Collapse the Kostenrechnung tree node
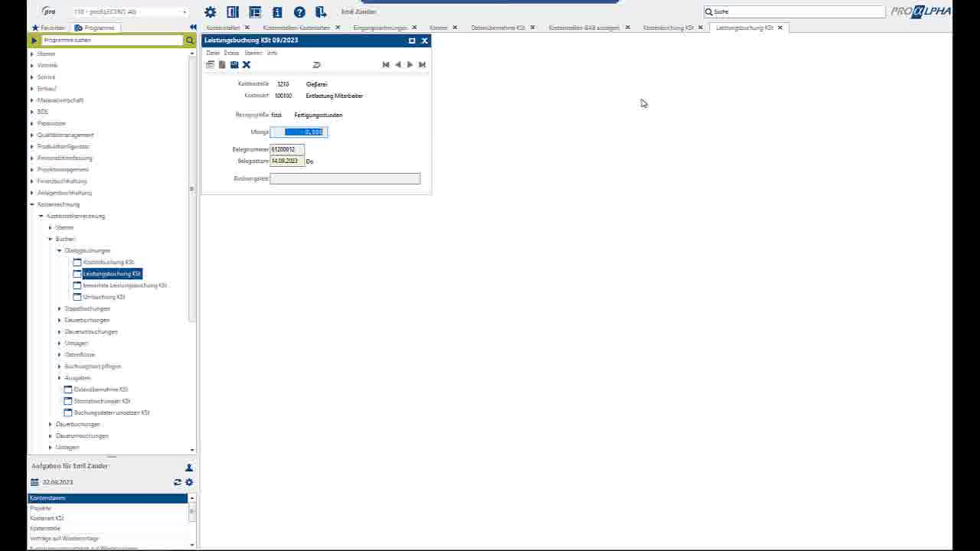This screenshot has width=980, height=551. (x=32, y=204)
